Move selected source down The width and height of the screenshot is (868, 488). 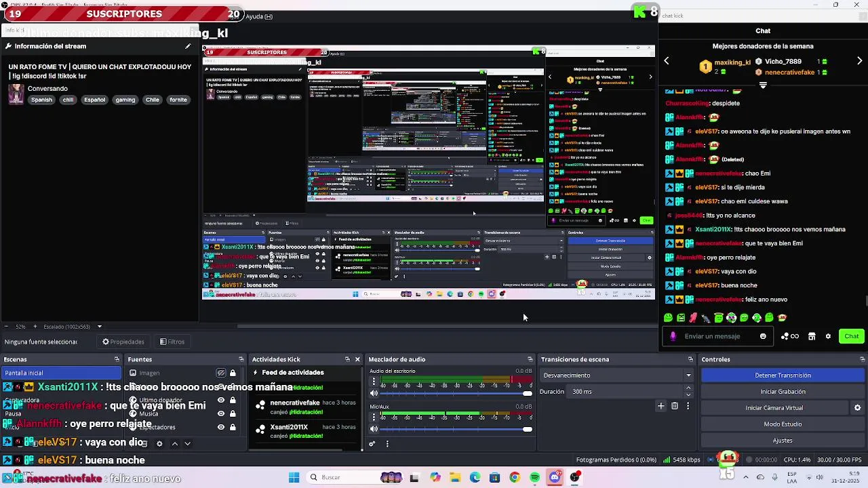(187, 443)
